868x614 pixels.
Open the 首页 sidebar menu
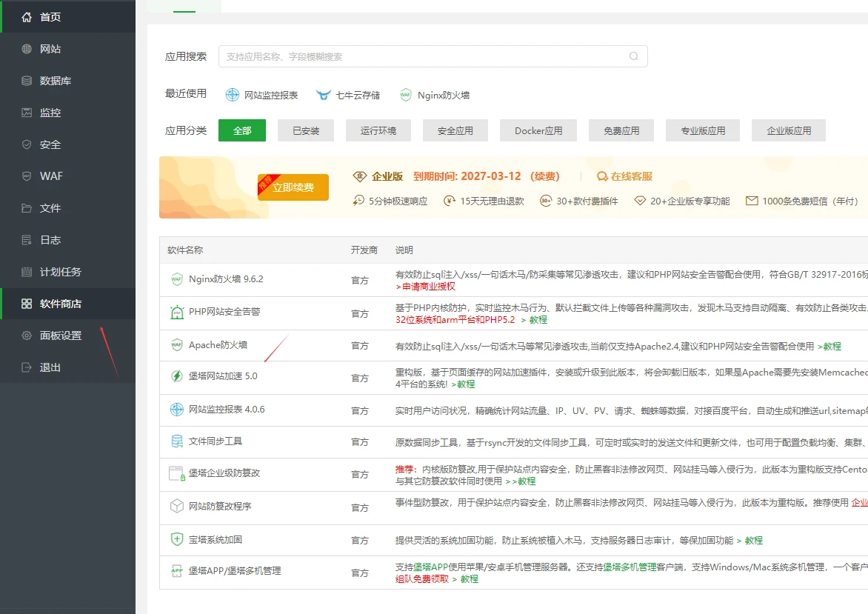67,17
